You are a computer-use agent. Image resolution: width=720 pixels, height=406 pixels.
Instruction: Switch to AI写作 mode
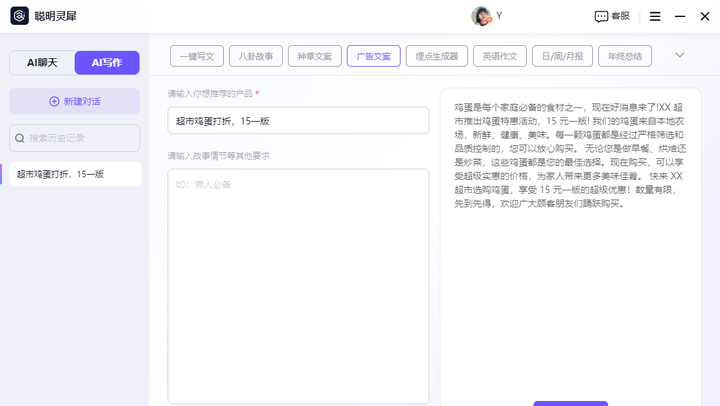107,62
